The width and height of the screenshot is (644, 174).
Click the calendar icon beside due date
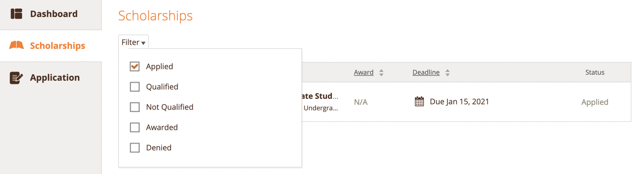pyautogui.click(x=419, y=101)
